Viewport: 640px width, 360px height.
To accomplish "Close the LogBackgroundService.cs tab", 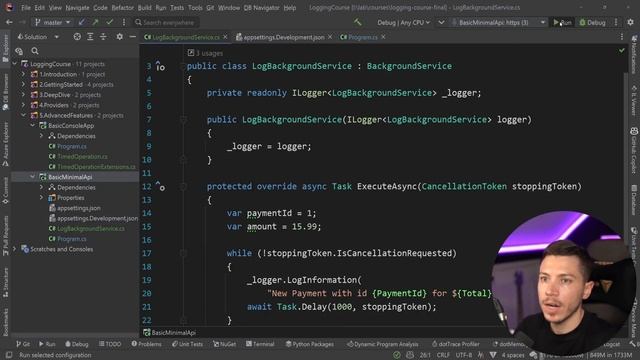I will coord(225,37).
